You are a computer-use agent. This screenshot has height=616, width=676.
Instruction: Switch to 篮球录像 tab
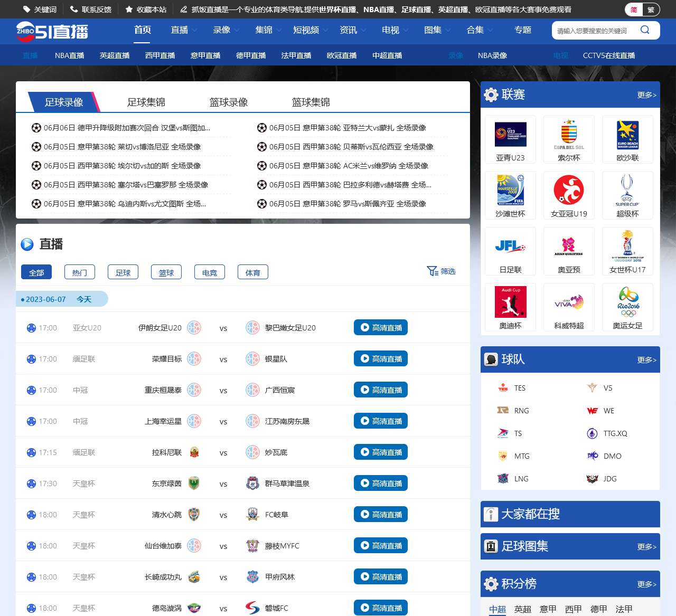229,102
